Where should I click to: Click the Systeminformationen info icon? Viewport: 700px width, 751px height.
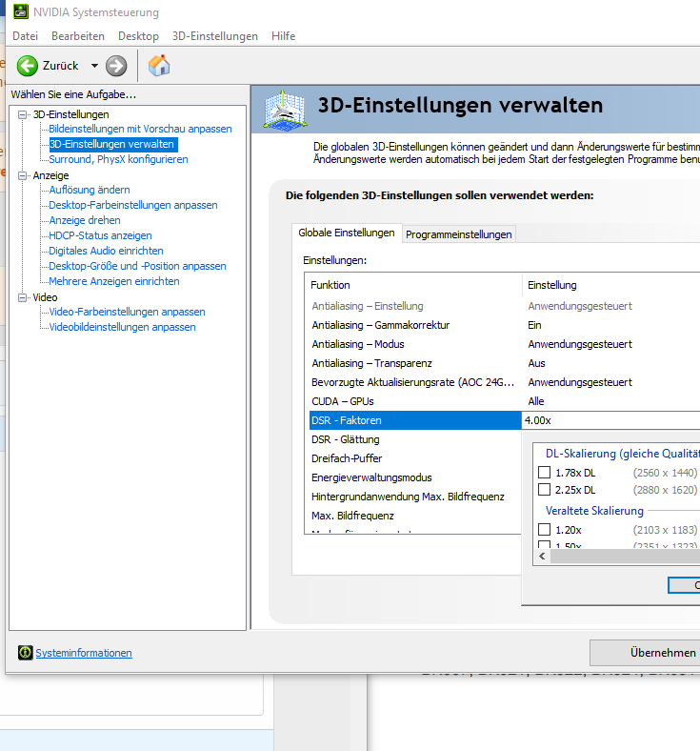click(x=26, y=652)
